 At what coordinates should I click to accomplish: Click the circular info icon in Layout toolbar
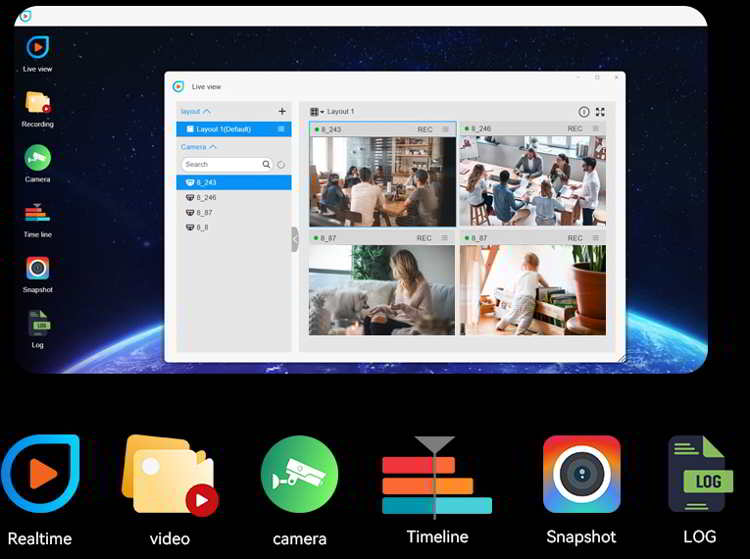click(x=584, y=112)
